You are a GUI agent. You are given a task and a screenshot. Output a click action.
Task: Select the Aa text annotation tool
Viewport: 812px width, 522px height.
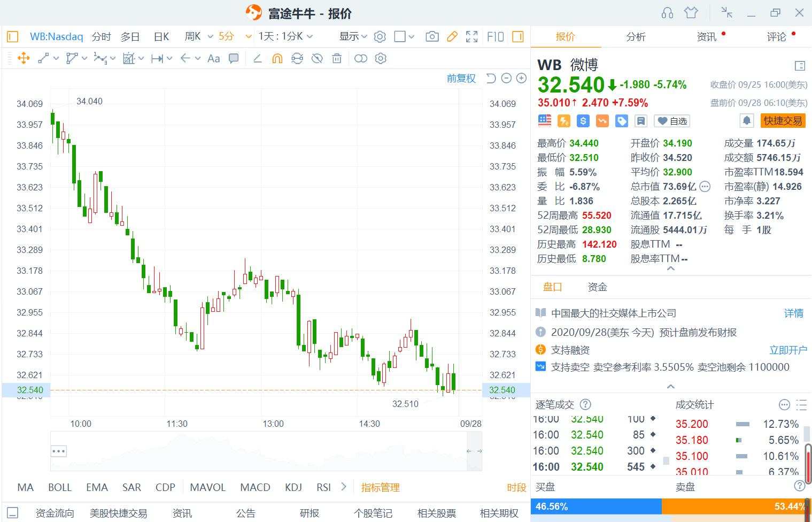[x=213, y=58]
